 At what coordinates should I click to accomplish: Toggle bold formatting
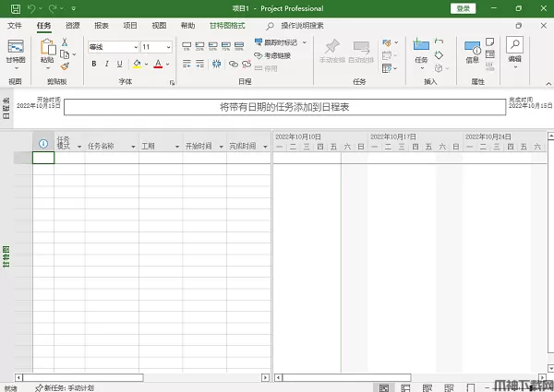click(x=94, y=64)
